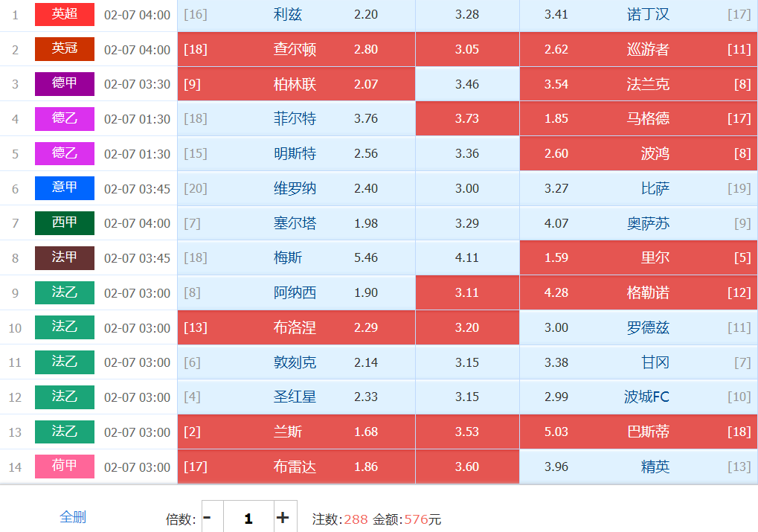Select 精英 away win odds 3.96
Screen dimensions: 758x532
(638, 467)
